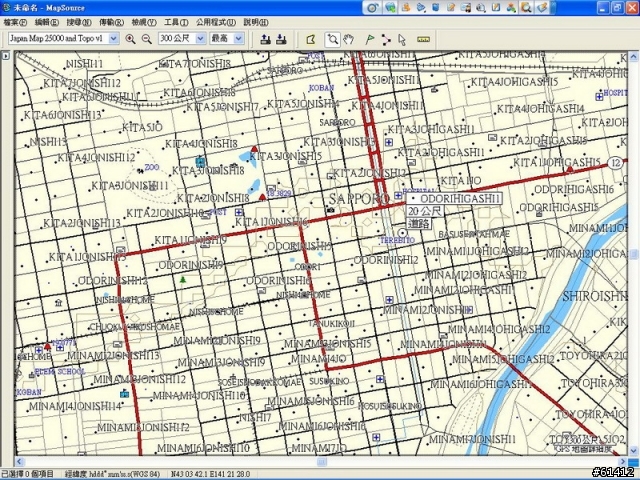Open the 傳輸(R) menu
This screenshot has width=640, height=480.
tap(111, 22)
